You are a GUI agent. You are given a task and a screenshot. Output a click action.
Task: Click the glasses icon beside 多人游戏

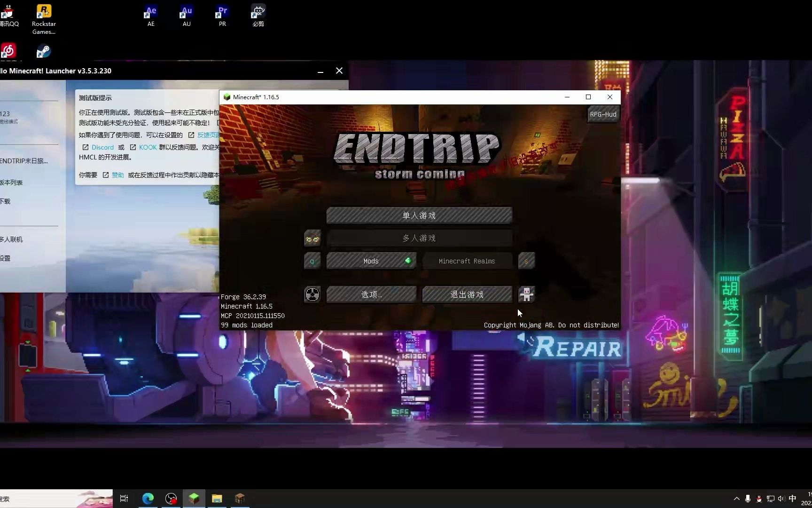point(312,238)
